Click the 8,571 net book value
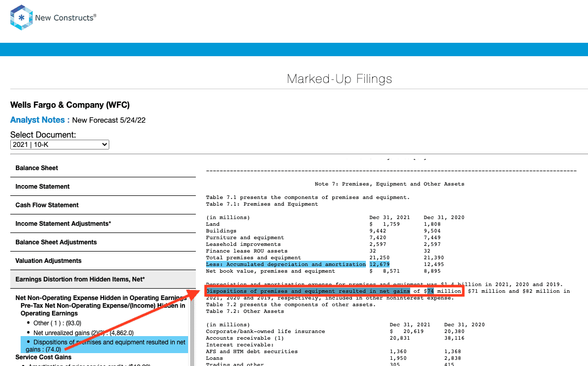Viewport: 588px width, 366px height. [391, 271]
